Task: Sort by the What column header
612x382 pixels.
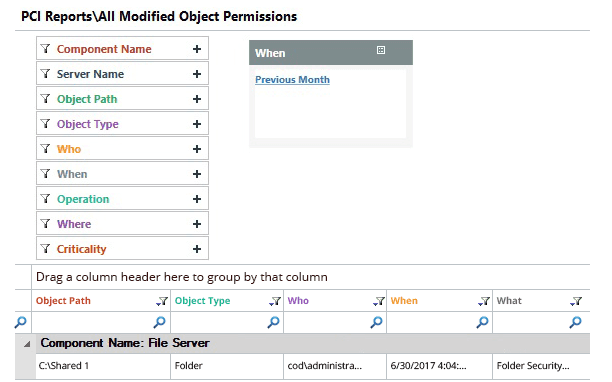Action: coord(509,301)
